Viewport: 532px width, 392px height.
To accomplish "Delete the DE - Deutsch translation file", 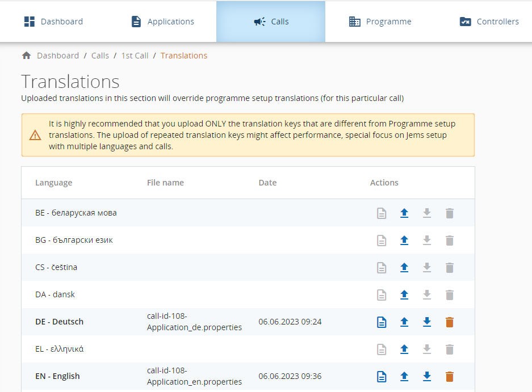I will 450,322.
